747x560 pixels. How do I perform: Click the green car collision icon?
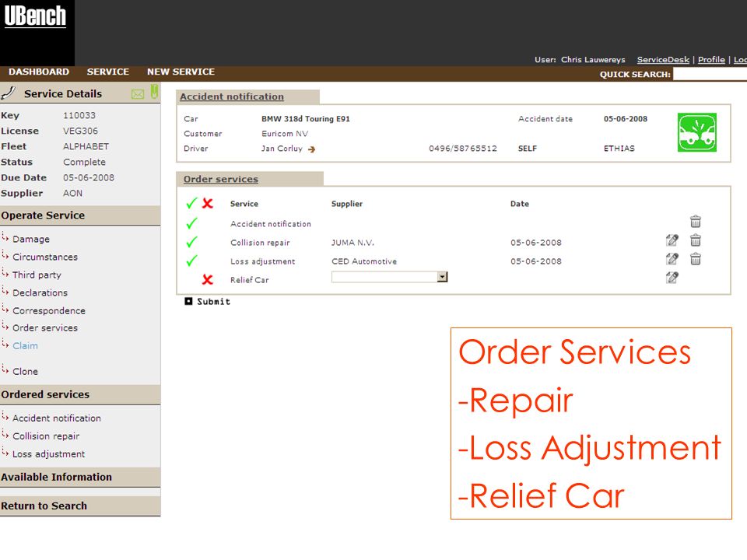697,132
